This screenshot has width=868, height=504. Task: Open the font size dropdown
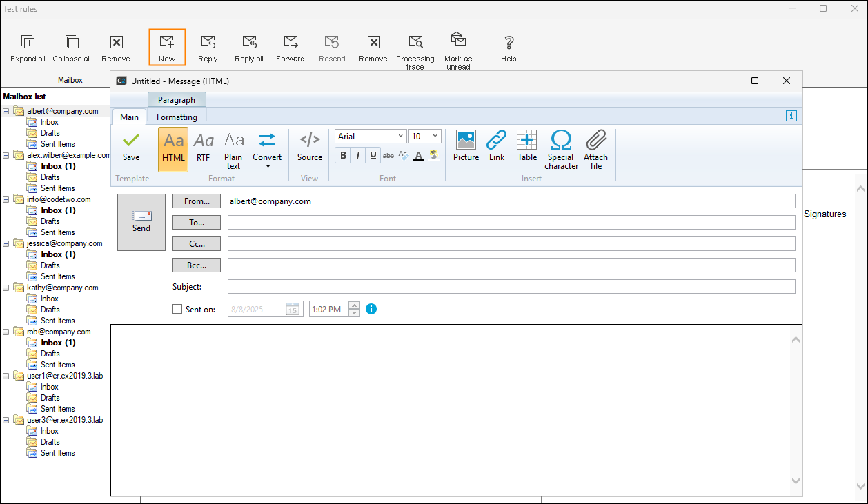click(435, 137)
